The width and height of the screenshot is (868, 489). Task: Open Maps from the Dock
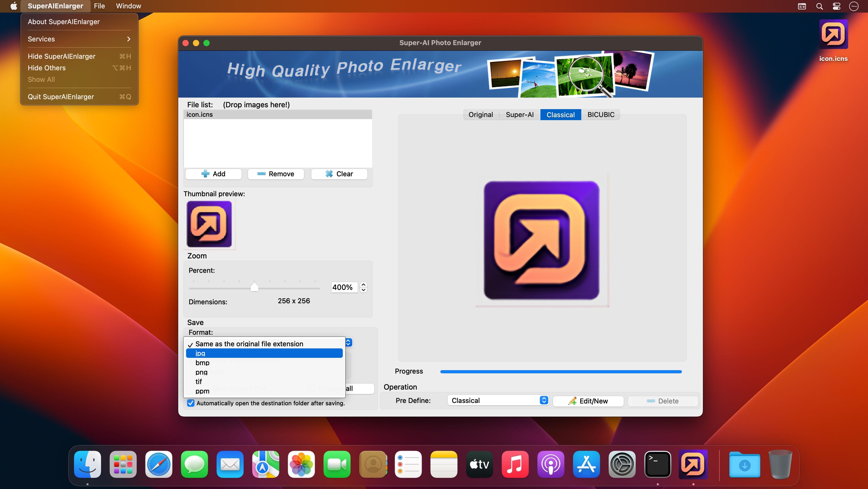point(266,464)
